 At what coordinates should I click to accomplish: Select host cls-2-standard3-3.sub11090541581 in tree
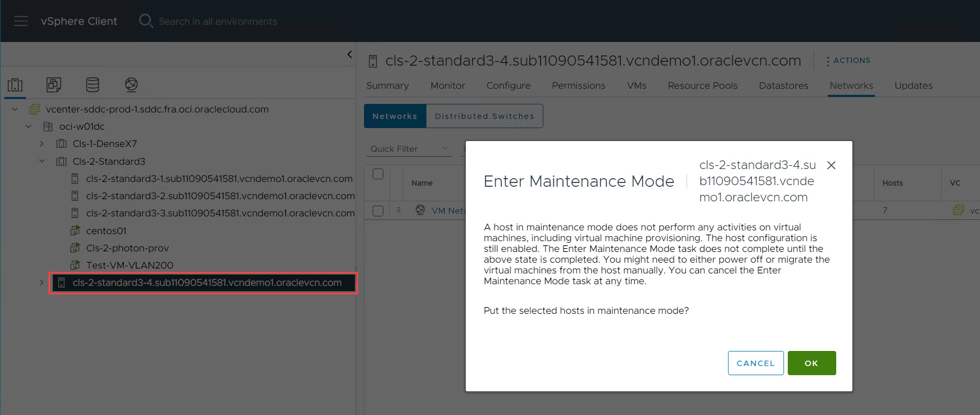[x=220, y=213]
